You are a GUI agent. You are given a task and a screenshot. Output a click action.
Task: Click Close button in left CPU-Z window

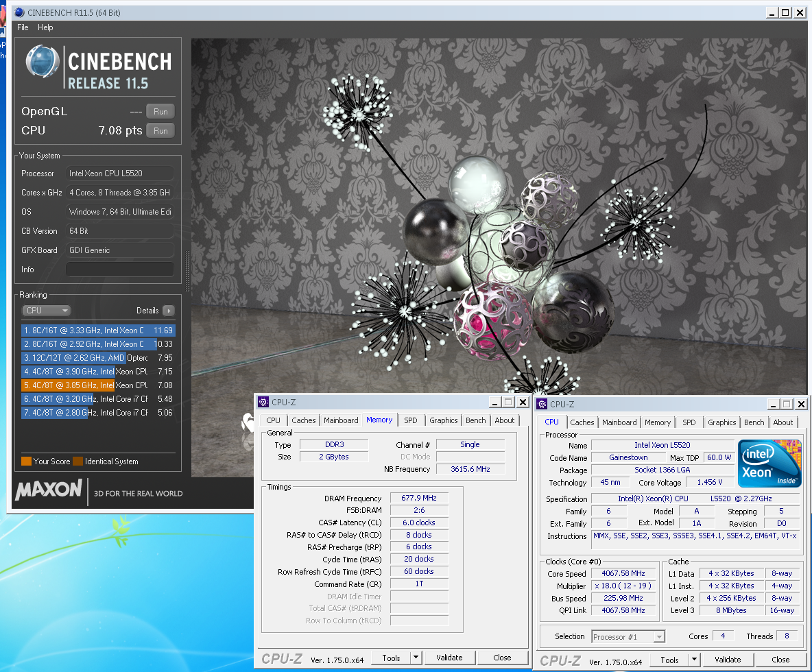[502, 658]
